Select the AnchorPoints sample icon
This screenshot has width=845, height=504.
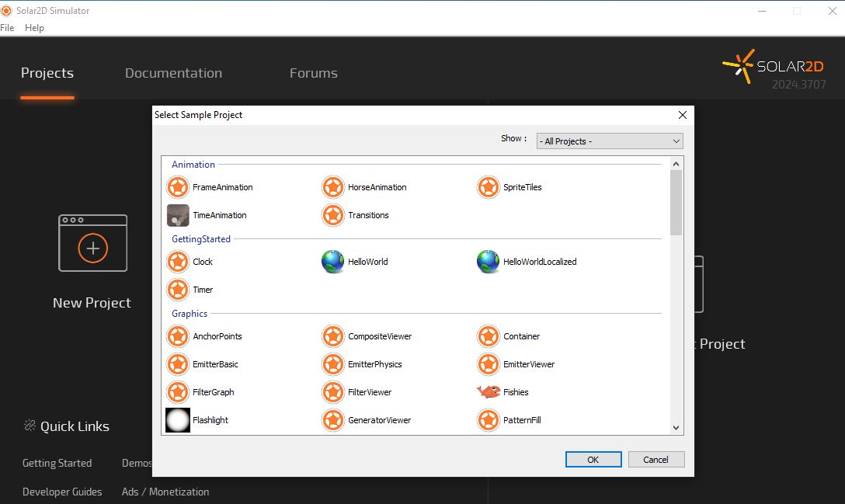177,336
